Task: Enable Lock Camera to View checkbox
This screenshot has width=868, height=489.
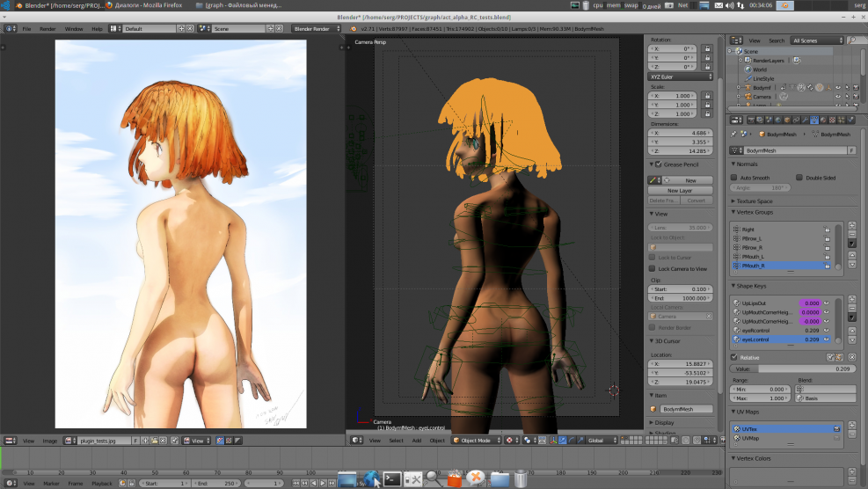Action: pos(653,268)
